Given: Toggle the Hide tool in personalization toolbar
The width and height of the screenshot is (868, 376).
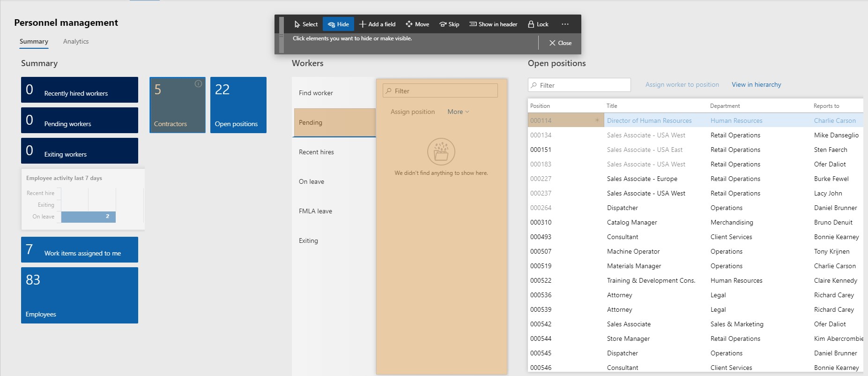Looking at the screenshot, I should pyautogui.click(x=338, y=24).
